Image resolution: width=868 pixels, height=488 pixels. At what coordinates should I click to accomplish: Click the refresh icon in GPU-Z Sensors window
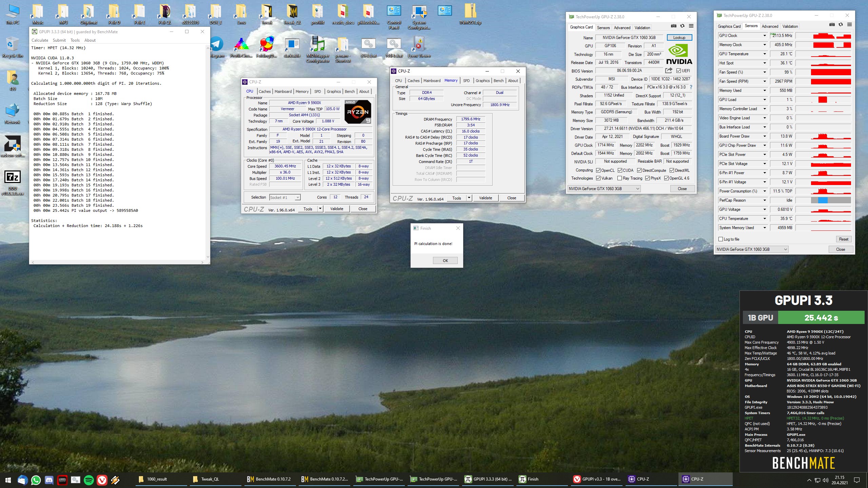tap(841, 25)
